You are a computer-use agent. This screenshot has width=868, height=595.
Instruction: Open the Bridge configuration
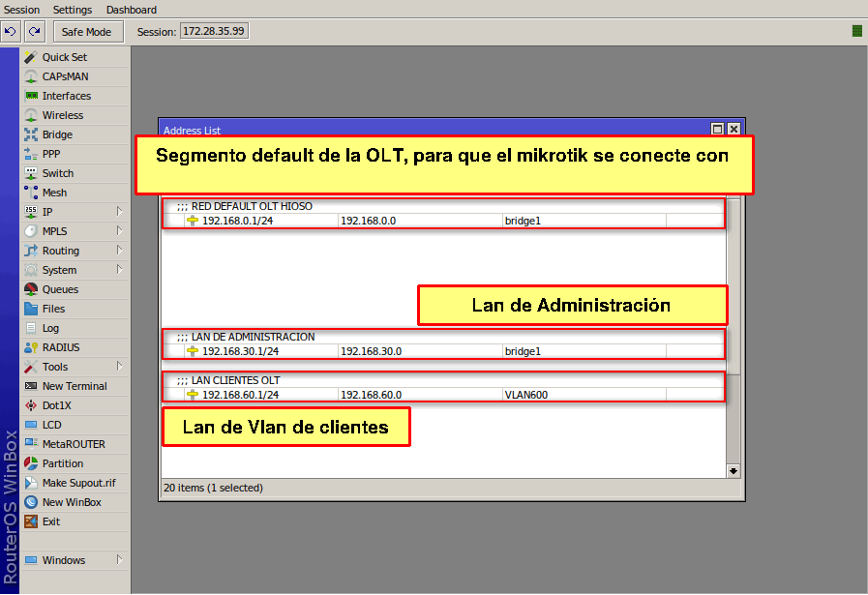57,134
